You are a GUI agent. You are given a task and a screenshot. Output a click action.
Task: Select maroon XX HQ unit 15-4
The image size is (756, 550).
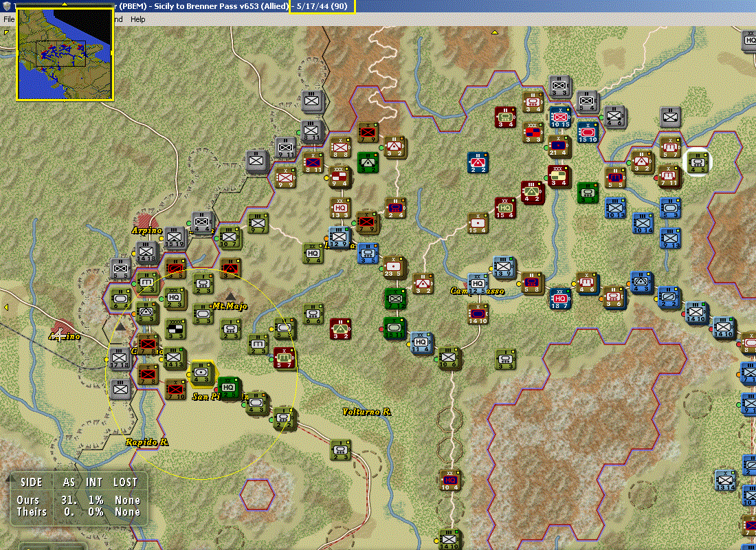click(x=505, y=208)
